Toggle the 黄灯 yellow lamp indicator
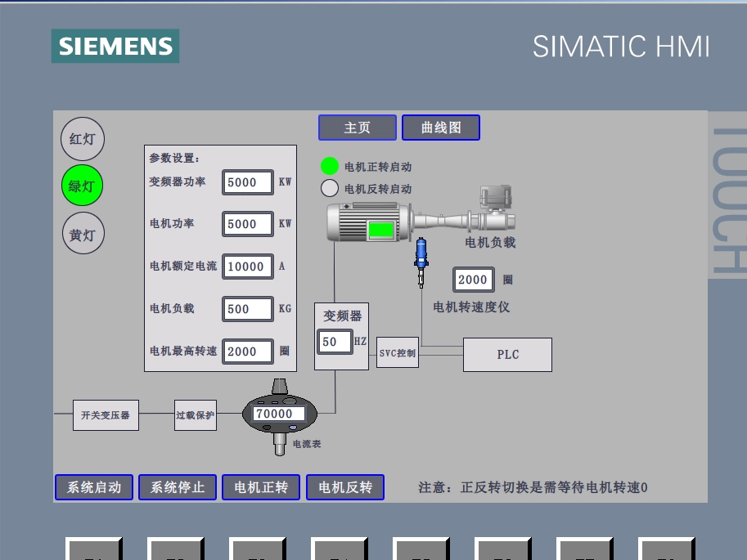 click(83, 233)
